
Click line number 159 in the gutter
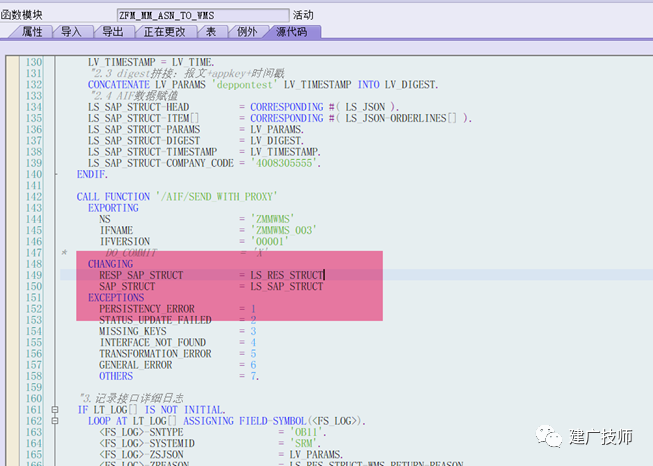click(x=34, y=387)
